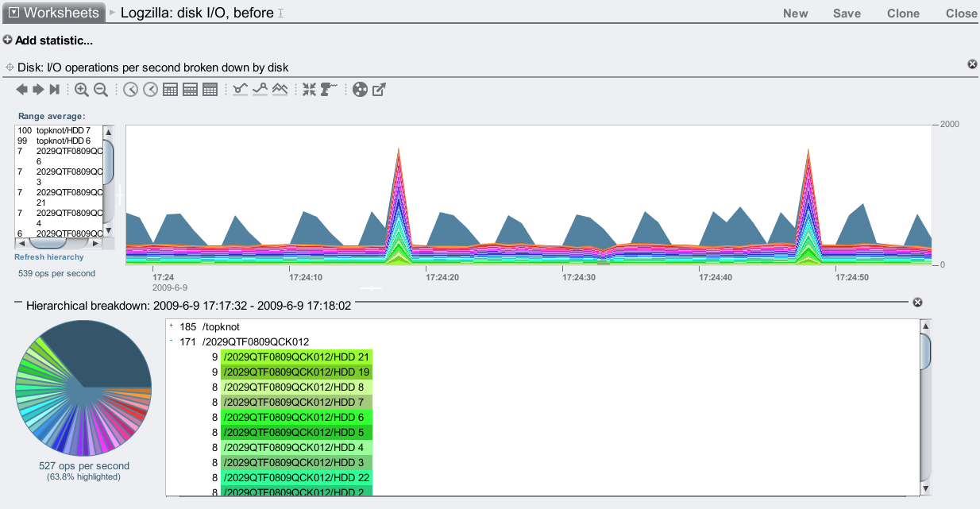Select topknot/HDD 7 in range average list
Viewport: 980px width, 509px height.
click(x=63, y=130)
